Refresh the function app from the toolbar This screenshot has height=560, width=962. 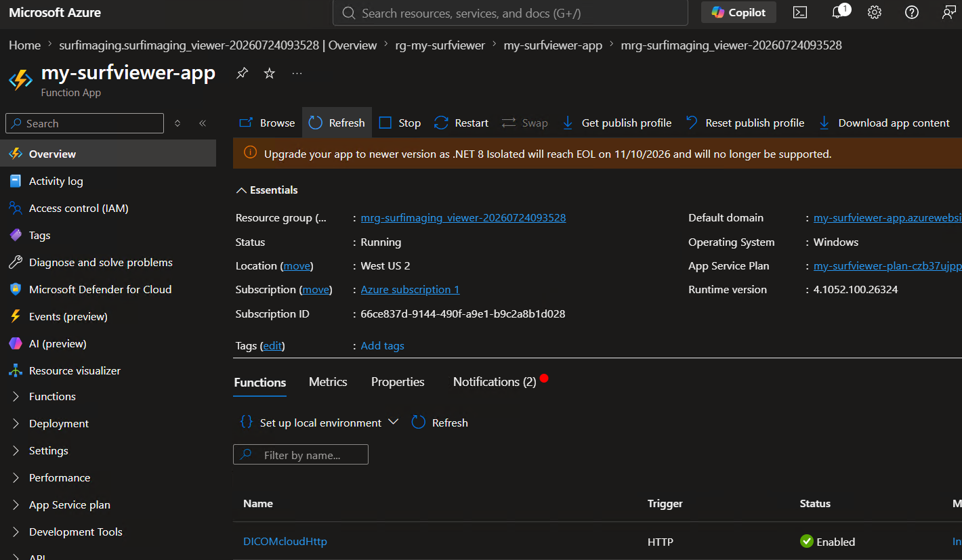click(x=337, y=123)
